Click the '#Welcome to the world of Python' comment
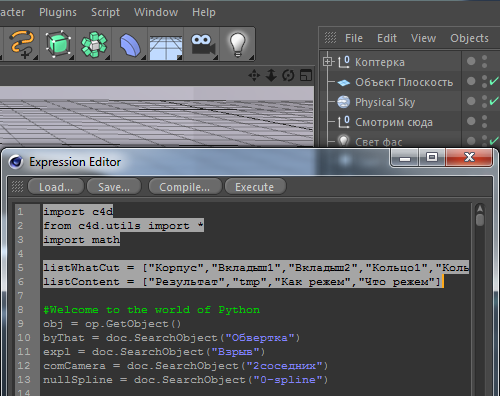 tap(152, 310)
